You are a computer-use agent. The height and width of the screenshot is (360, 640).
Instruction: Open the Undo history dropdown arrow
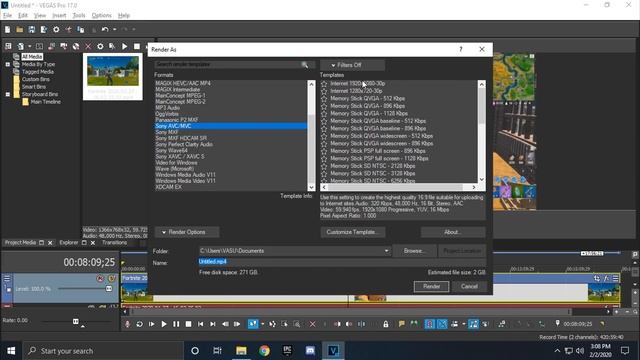click(x=115, y=29)
